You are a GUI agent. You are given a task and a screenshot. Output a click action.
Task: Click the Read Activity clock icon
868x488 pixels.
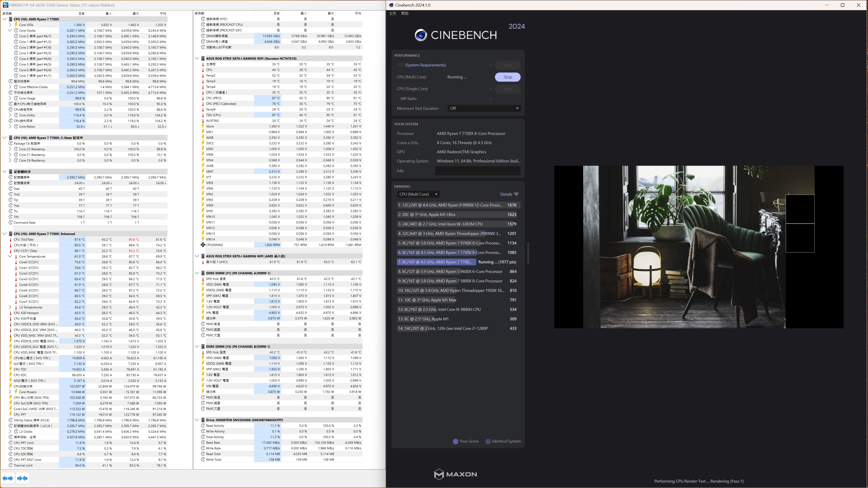coord(203,426)
